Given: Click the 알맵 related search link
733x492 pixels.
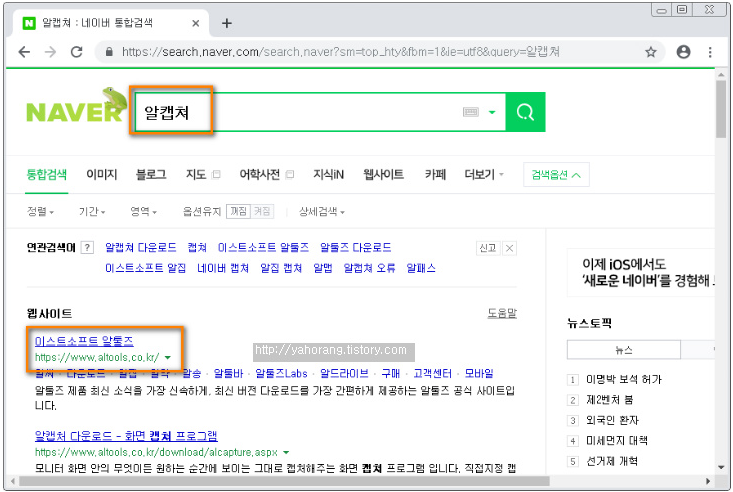Looking at the screenshot, I should pyautogui.click(x=323, y=268).
